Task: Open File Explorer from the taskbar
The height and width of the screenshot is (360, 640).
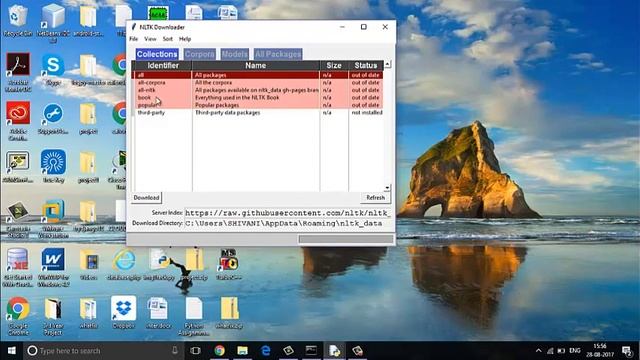Action: pyautogui.click(x=242, y=351)
